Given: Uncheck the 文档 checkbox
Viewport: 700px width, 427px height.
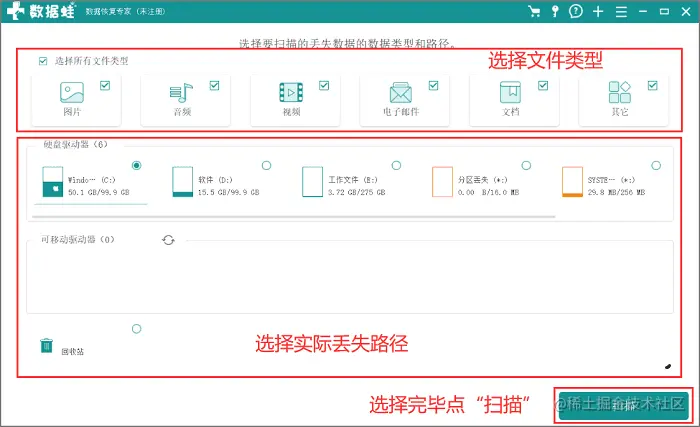Looking at the screenshot, I should 543,85.
